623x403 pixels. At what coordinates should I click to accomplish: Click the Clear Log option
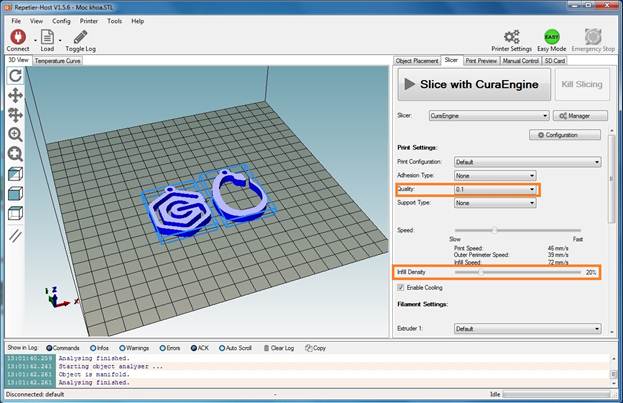coord(275,348)
